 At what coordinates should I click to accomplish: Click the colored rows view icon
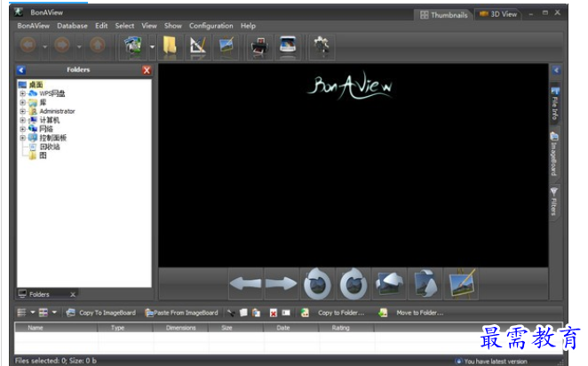tap(44, 313)
